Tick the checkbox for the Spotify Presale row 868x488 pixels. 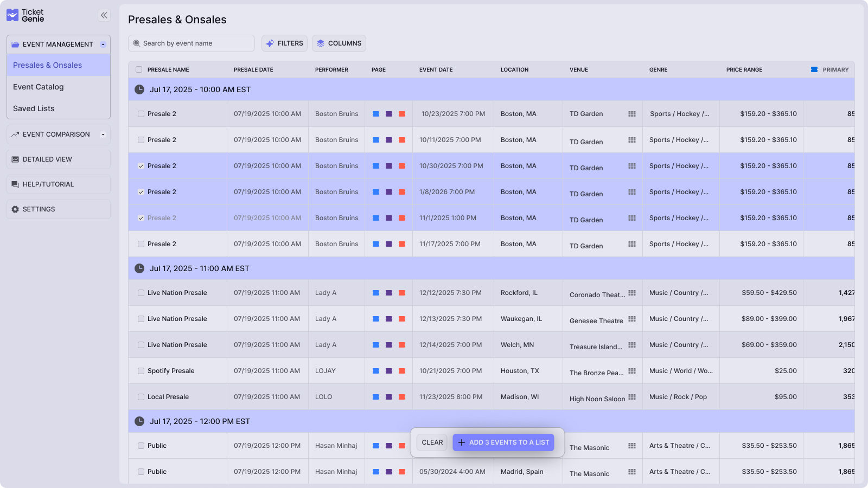(141, 371)
